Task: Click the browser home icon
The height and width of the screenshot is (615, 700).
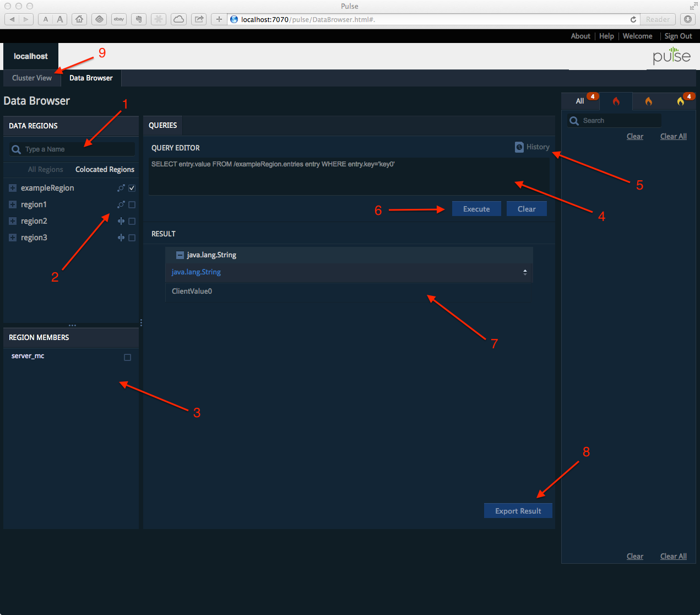Action: [x=79, y=19]
